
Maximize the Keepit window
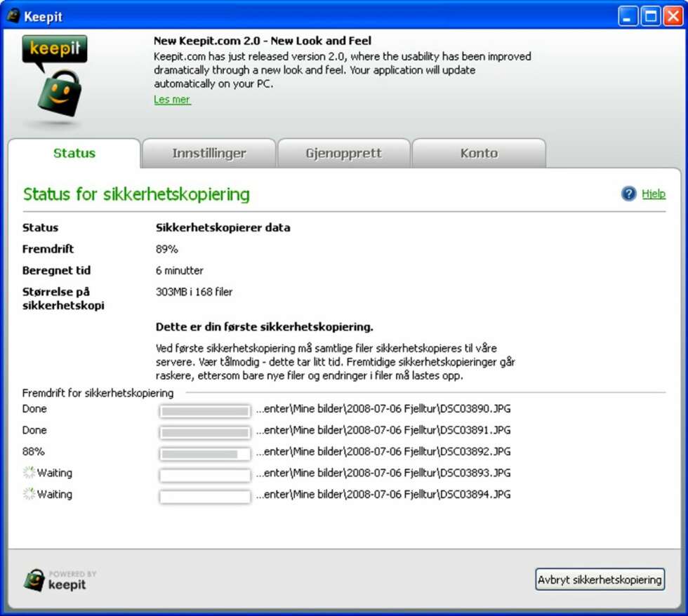click(x=651, y=17)
